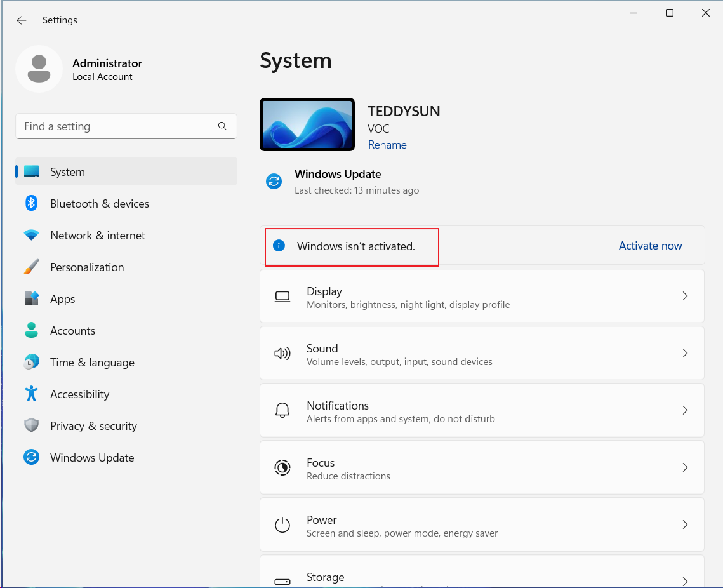Click the Local Account label

click(x=102, y=77)
